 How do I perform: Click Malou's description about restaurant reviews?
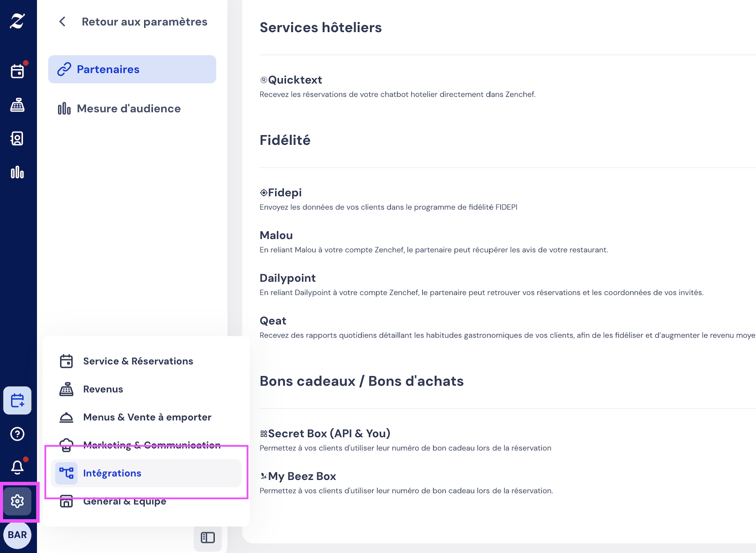434,250
